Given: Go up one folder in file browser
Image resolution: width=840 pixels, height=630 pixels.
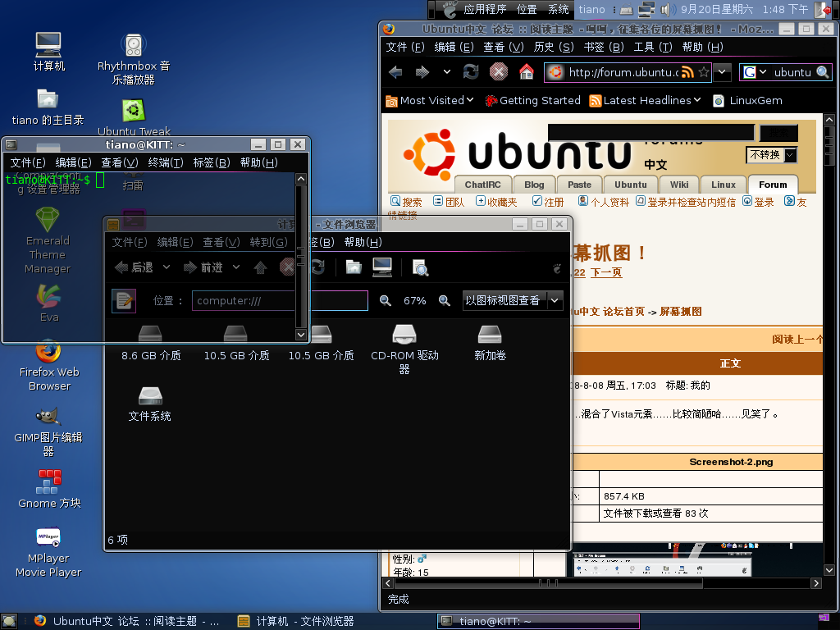Looking at the screenshot, I should [x=260, y=267].
